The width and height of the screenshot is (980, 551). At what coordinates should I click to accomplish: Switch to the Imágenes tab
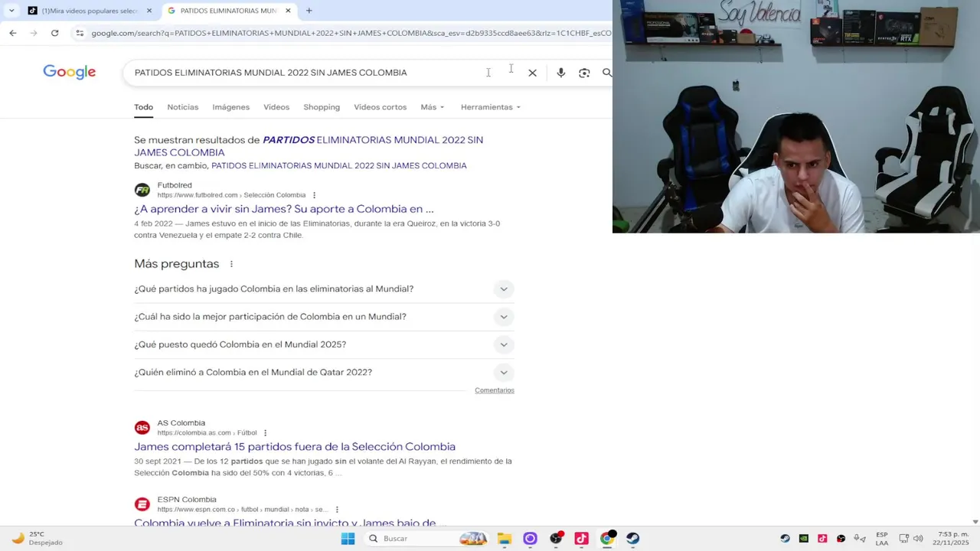231,107
